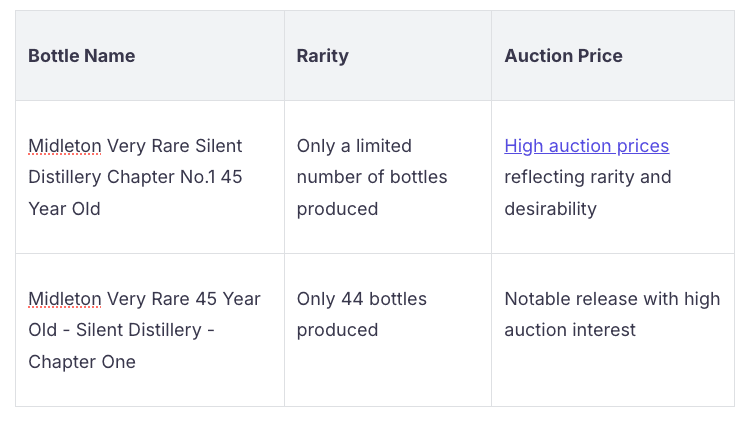Click the underlined "Midleton" in first row
The image size is (744, 424).
point(64,146)
